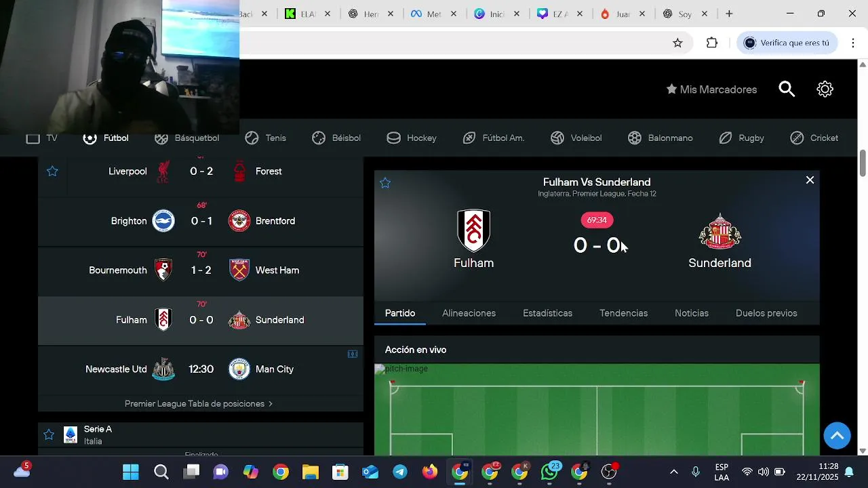Click the scroll-to-top arrow button
868x488 pixels.
[x=837, y=435]
